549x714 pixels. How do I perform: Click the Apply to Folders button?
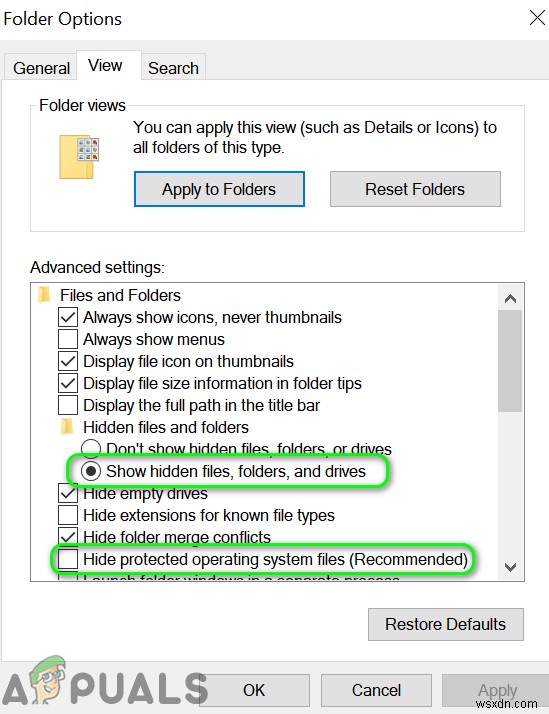pyautogui.click(x=219, y=189)
